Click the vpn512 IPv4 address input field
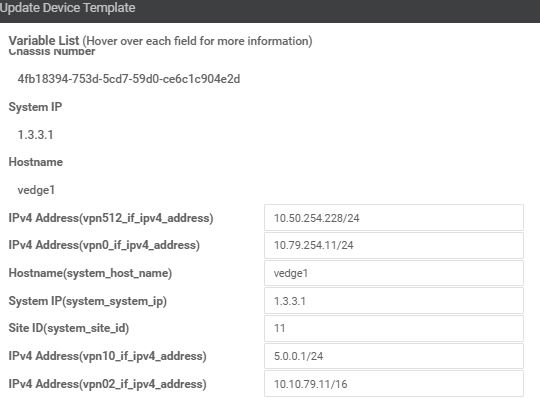The image size is (540, 398). [x=394, y=218]
